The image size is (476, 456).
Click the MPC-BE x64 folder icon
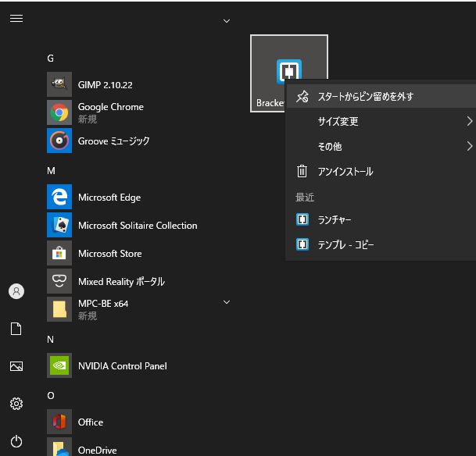point(59,309)
